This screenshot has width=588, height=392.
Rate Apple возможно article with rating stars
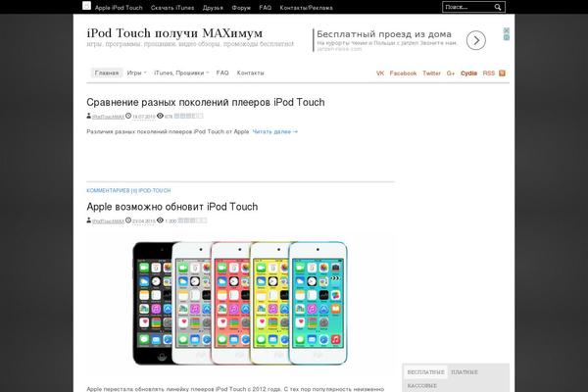[x=192, y=220]
